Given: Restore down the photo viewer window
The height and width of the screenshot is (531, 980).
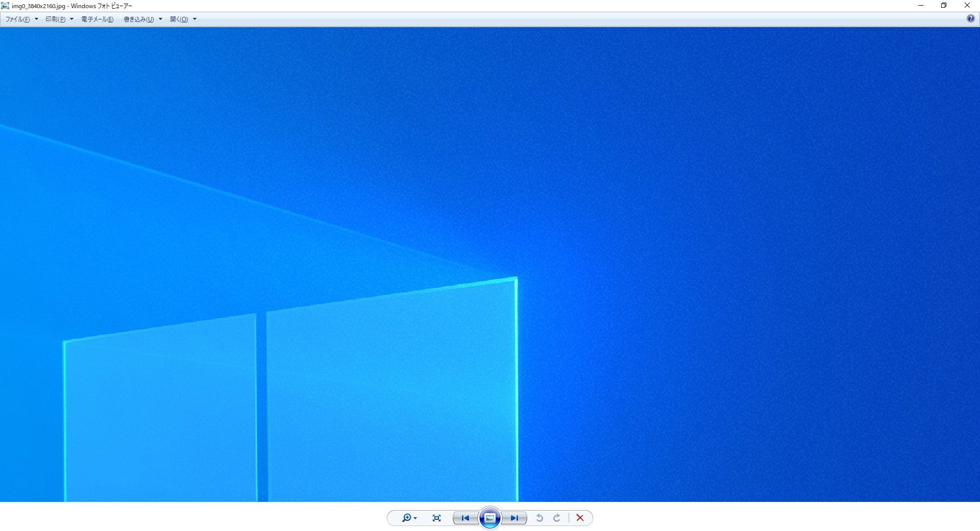Looking at the screenshot, I should [944, 6].
